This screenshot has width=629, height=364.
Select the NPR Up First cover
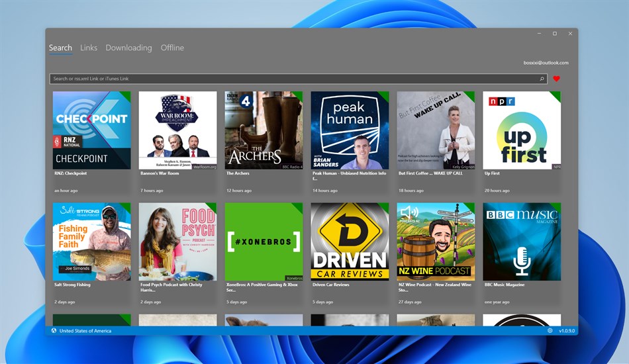click(522, 130)
